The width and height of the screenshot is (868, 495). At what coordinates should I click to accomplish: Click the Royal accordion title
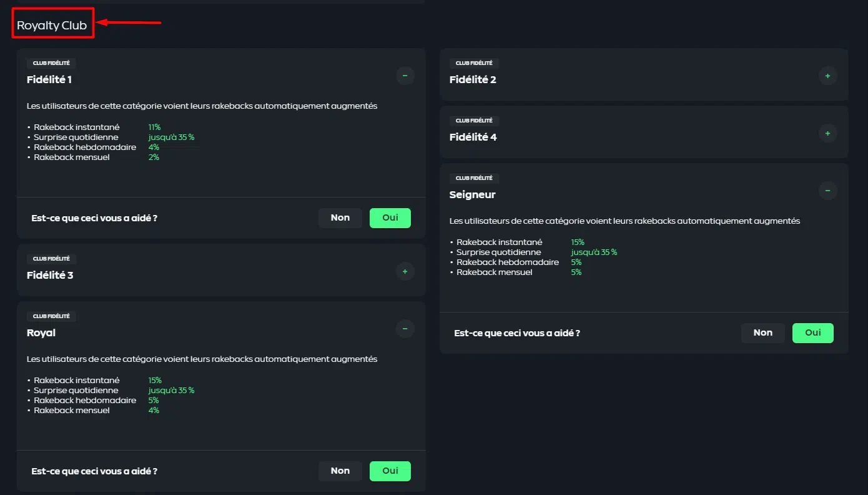(x=41, y=333)
